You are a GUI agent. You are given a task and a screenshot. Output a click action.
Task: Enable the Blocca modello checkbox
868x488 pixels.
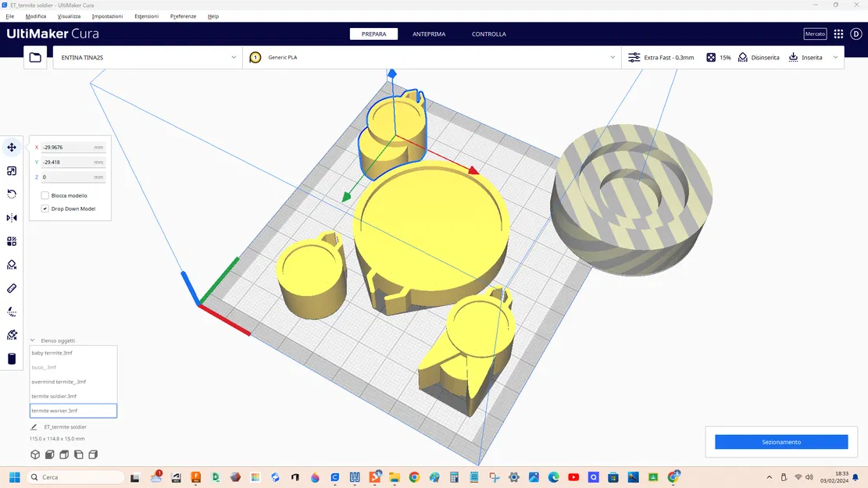[45, 195]
